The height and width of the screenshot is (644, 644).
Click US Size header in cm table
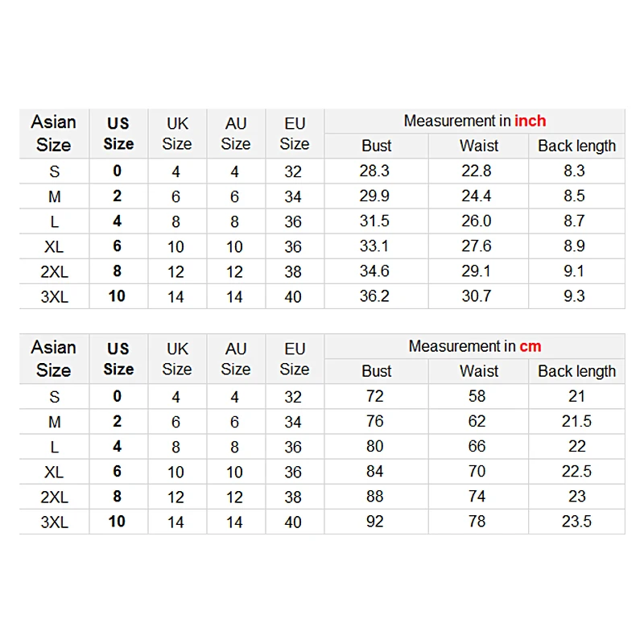118,359
